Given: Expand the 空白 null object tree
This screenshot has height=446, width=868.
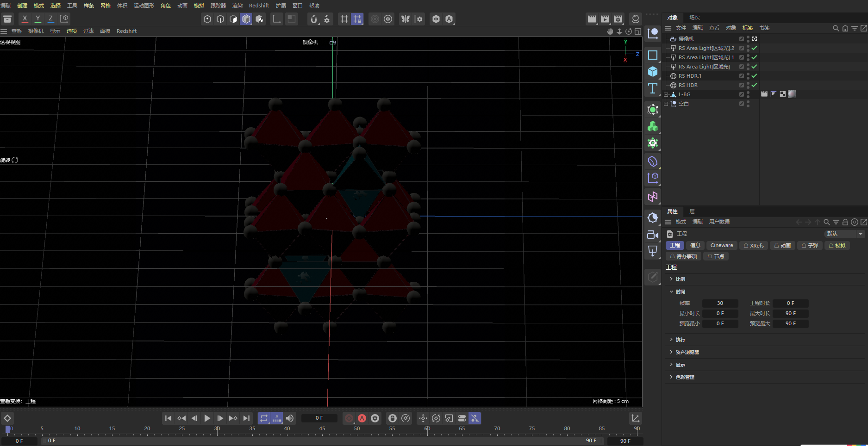Looking at the screenshot, I should pyautogui.click(x=666, y=104).
